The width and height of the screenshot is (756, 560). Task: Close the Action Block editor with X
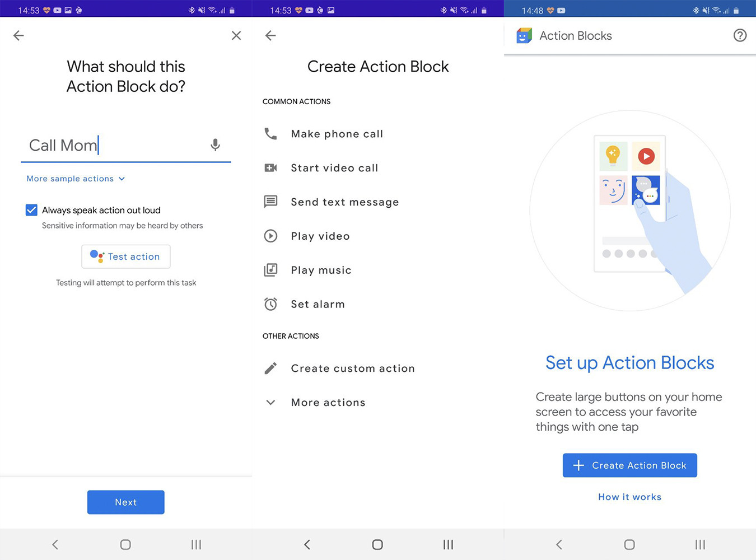click(x=236, y=35)
